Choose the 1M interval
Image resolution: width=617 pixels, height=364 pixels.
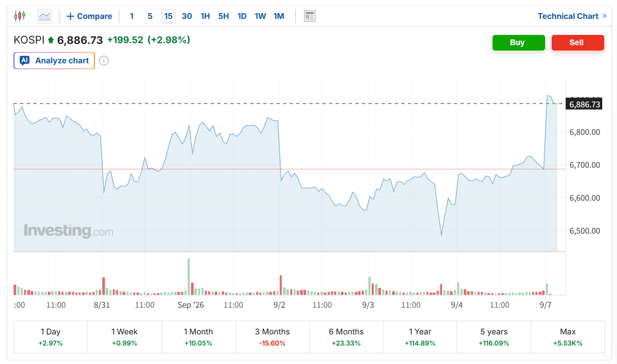coord(279,16)
